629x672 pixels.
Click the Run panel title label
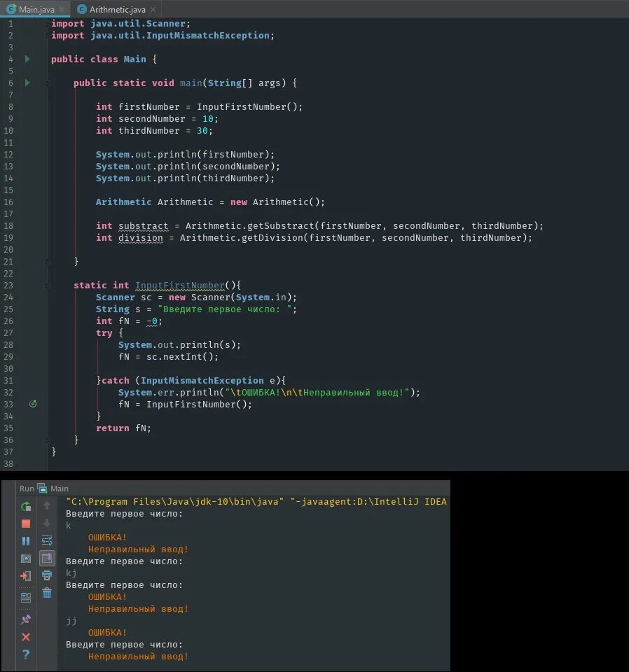pyautogui.click(x=27, y=489)
